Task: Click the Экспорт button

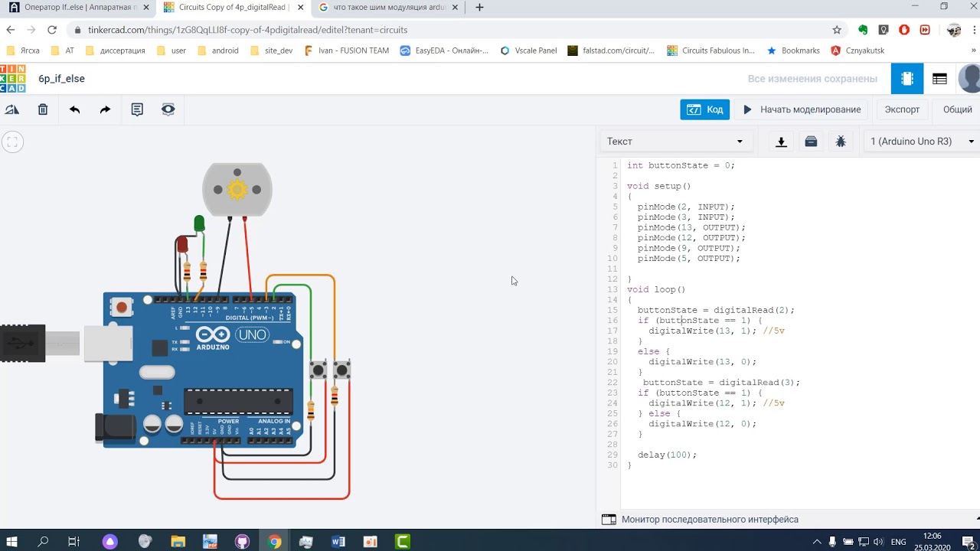Action: pos(902,109)
